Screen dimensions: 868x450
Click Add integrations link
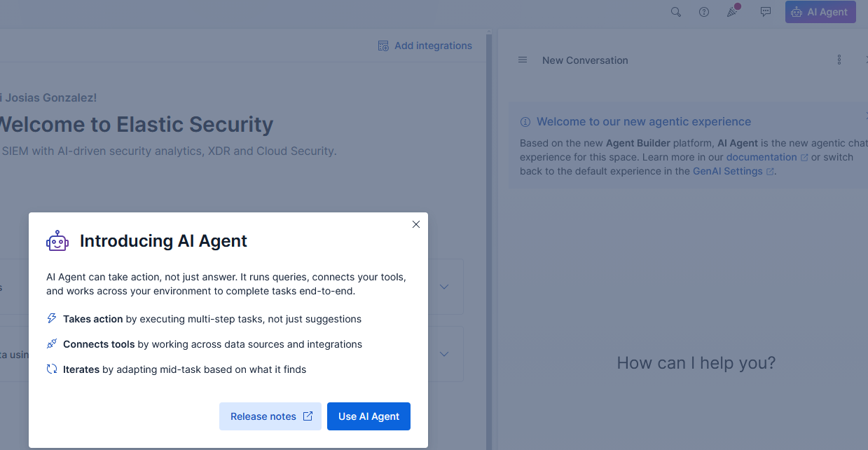433,46
